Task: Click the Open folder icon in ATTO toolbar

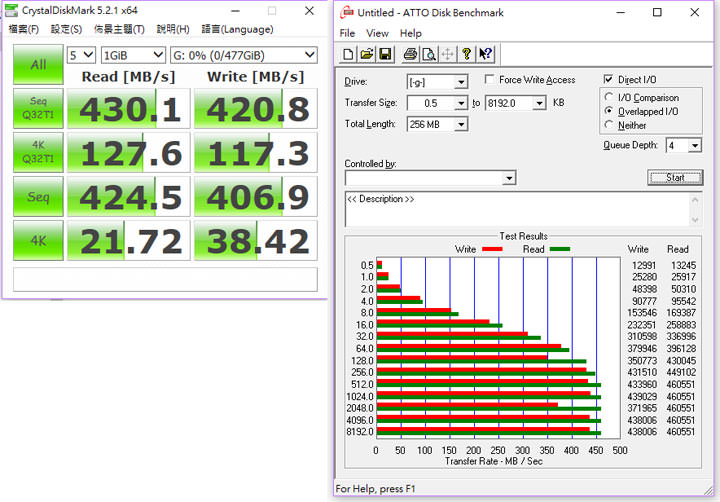Action: [366, 54]
